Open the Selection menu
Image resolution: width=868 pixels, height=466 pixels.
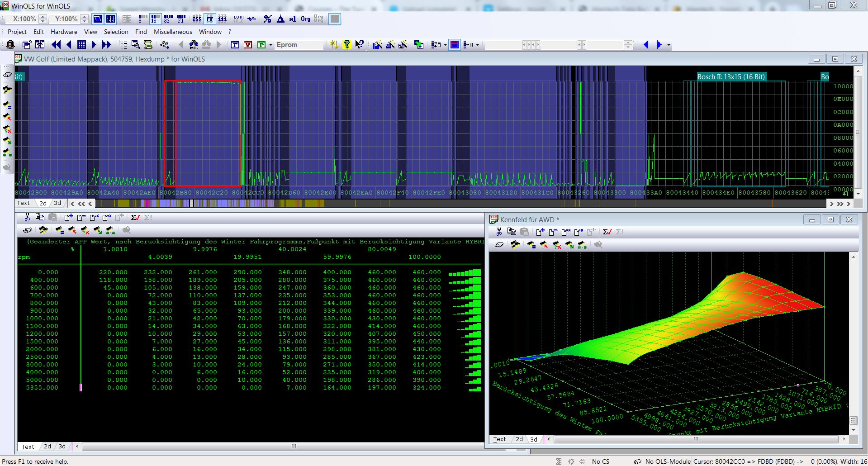point(116,32)
